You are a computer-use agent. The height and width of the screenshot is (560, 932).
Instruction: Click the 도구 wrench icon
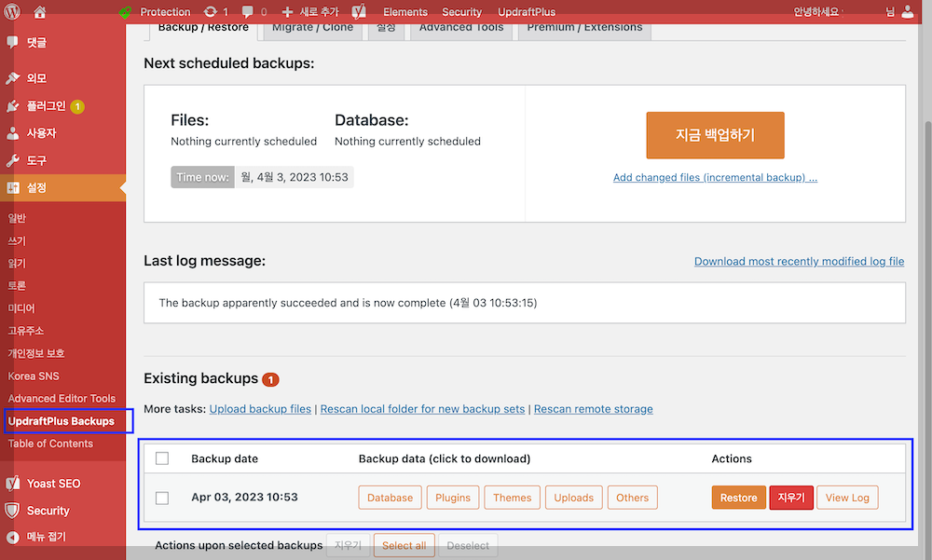[12, 160]
